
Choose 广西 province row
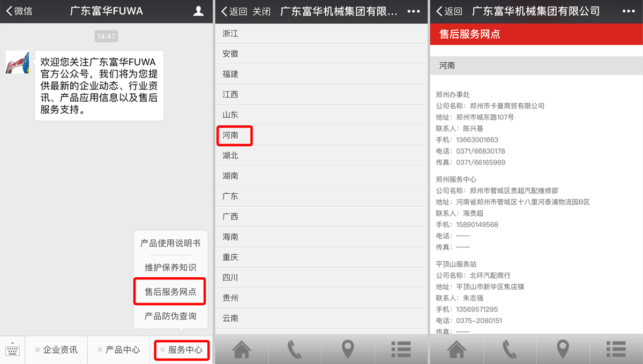click(x=322, y=217)
